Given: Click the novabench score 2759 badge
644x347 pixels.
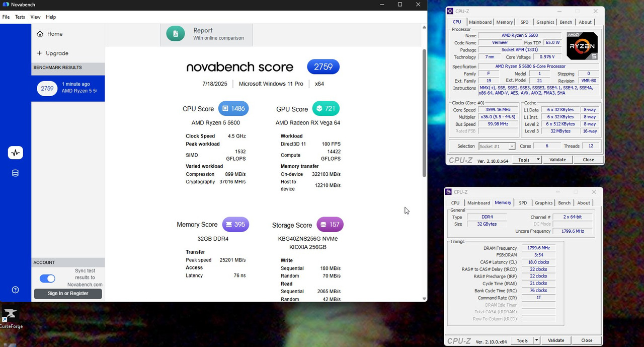Looking at the screenshot, I should coord(324,66).
